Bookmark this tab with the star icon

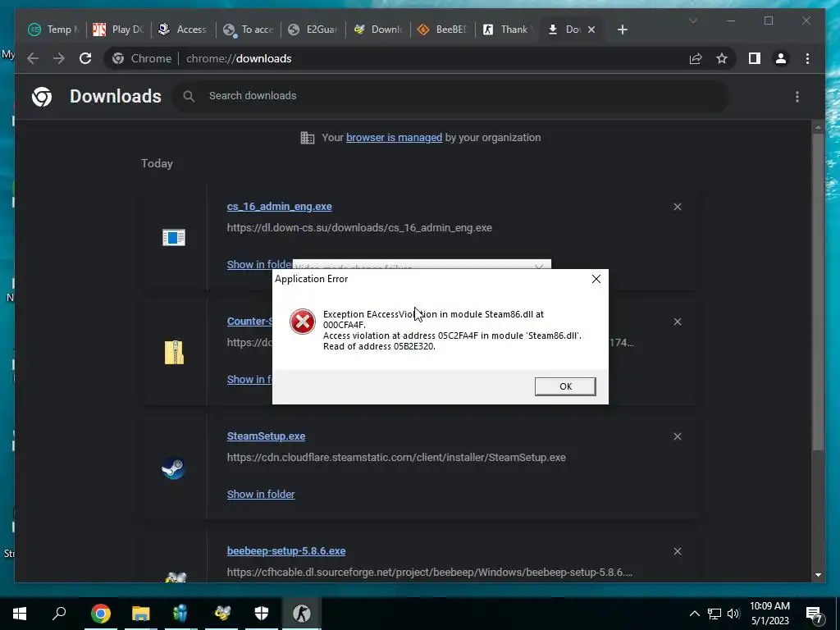pyautogui.click(x=722, y=58)
